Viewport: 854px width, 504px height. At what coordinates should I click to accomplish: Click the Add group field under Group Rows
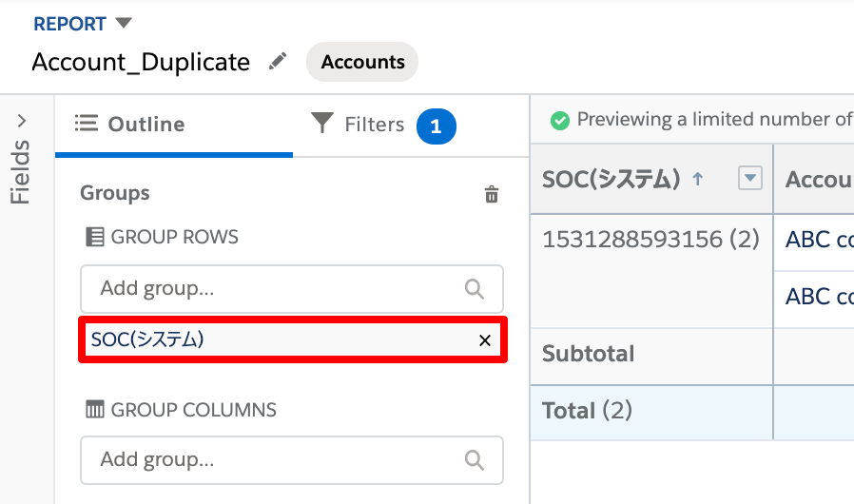292,289
